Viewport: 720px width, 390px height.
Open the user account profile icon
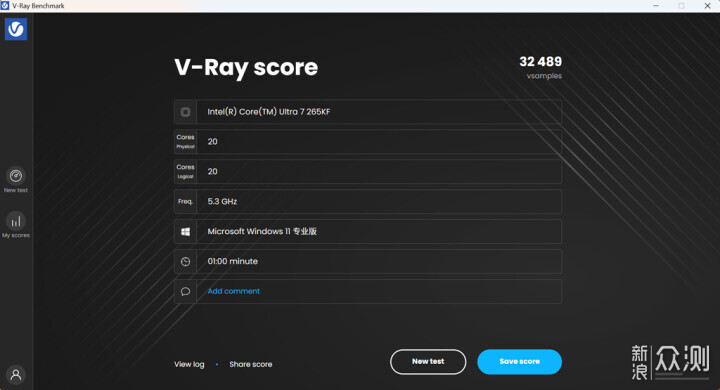click(x=16, y=374)
